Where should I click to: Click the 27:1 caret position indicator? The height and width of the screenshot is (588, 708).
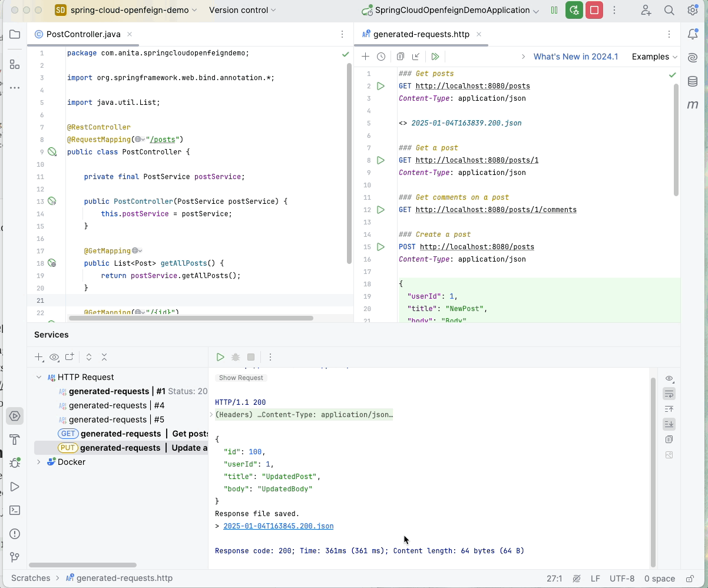pos(554,579)
